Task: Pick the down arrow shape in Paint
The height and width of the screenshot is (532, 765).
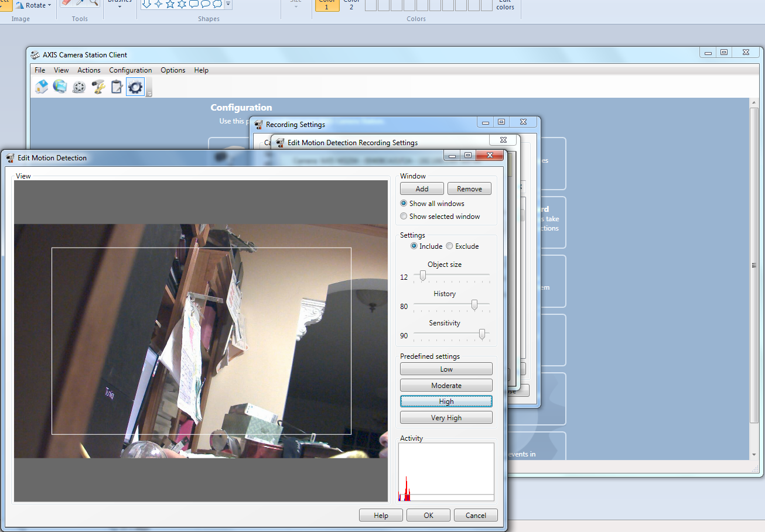Action: pyautogui.click(x=147, y=4)
